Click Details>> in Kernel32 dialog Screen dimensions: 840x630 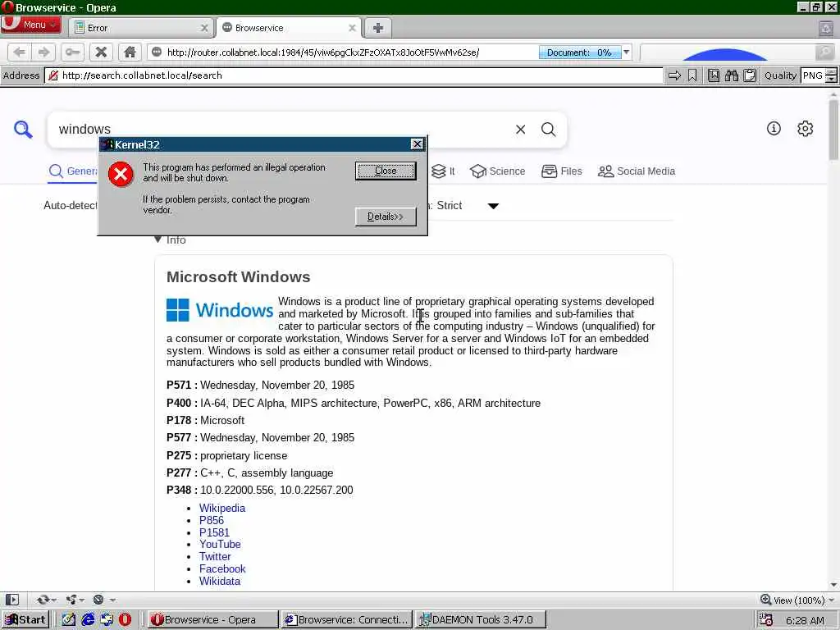[x=386, y=217]
